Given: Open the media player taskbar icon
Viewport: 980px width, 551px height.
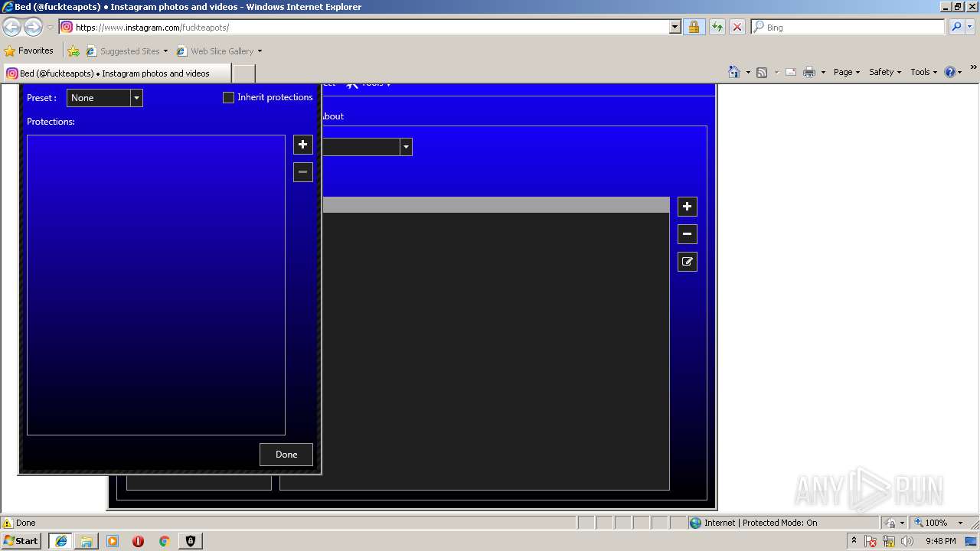Looking at the screenshot, I should click(113, 541).
